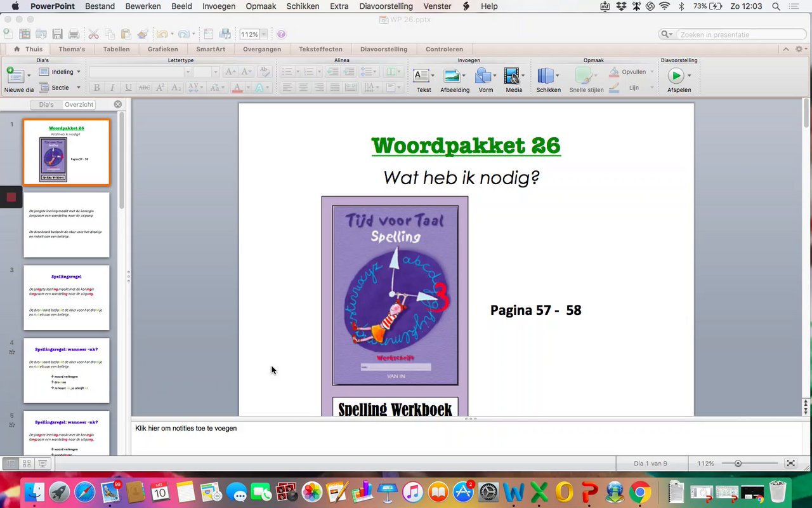
Task: Insert a text box via Tekst
Action: 424,80
